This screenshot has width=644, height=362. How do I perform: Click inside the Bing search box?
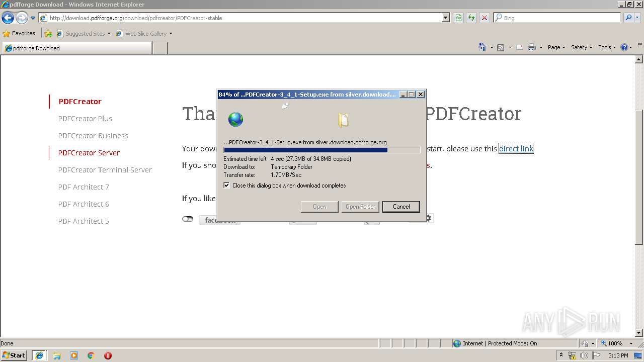tap(561, 18)
